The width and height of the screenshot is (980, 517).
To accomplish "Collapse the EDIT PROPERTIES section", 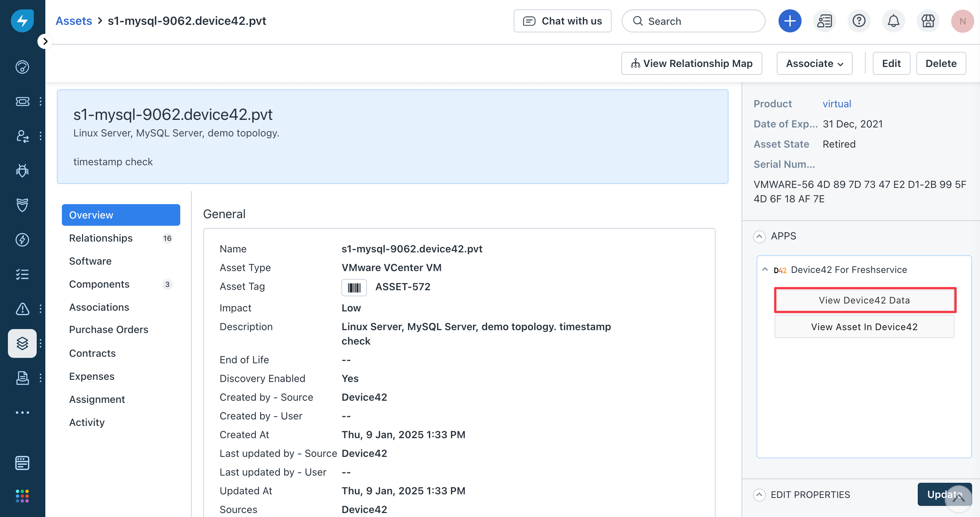I will click(x=759, y=495).
